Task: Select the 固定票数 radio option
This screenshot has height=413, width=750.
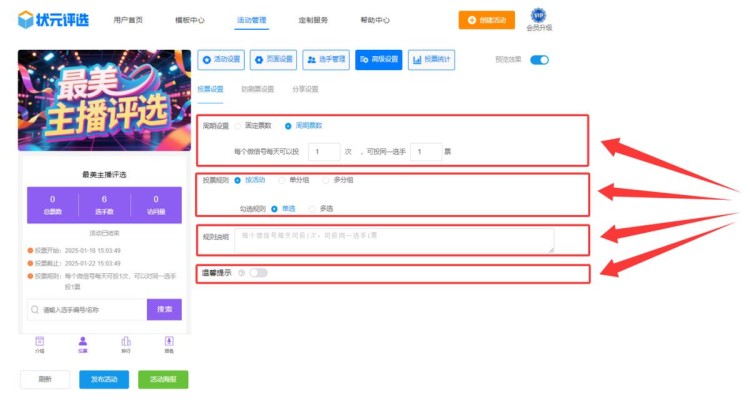Action: [x=237, y=126]
